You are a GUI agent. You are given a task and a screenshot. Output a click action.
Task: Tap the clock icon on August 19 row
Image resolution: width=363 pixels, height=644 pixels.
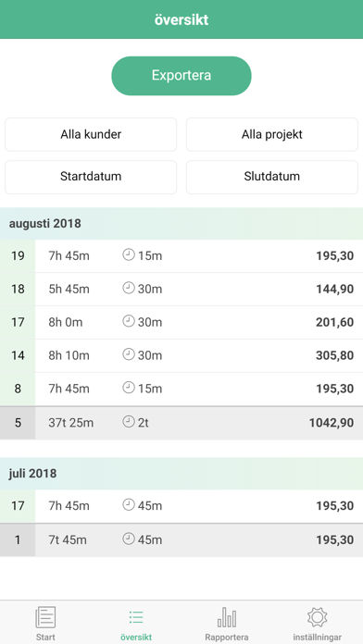129,255
